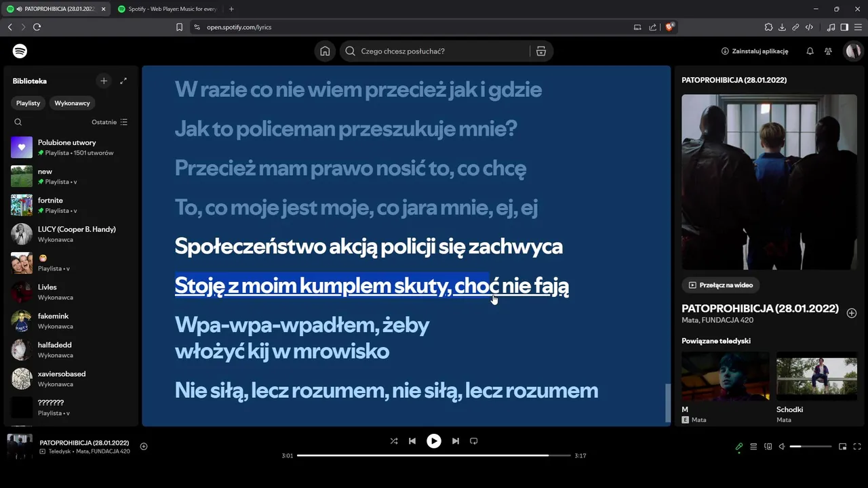
Task: Open the user profile avatar menu
Action: (852, 51)
